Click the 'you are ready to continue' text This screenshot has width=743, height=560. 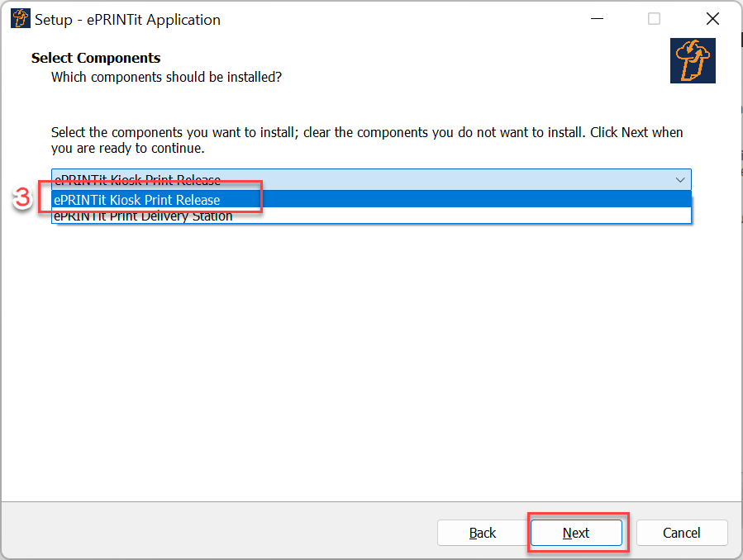coord(128,148)
